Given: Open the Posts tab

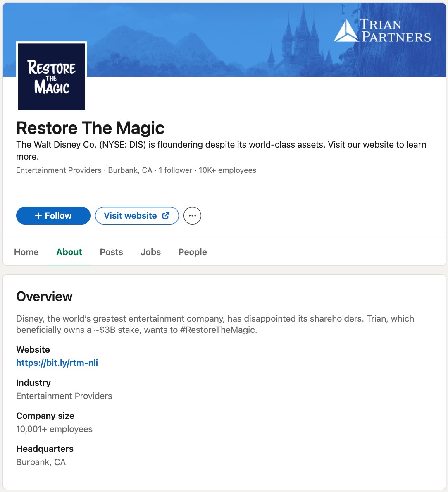Looking at the screenshot, I should 111,252.
